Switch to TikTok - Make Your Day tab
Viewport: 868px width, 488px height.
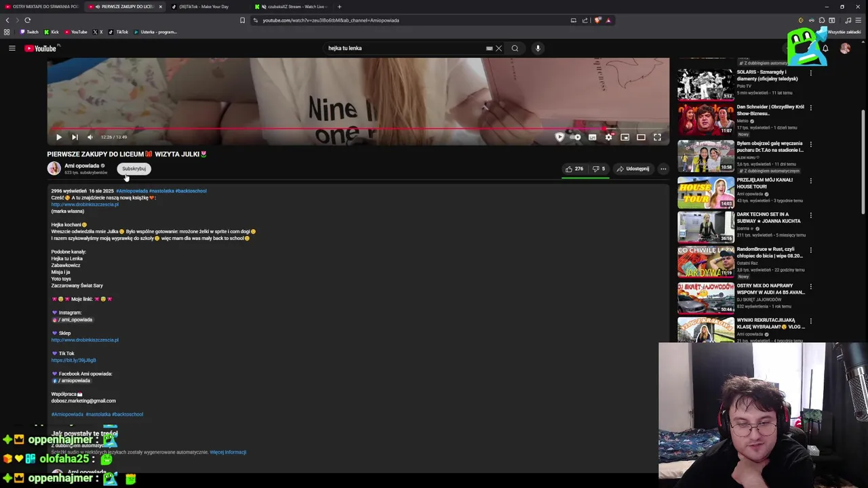click(208, 7)
